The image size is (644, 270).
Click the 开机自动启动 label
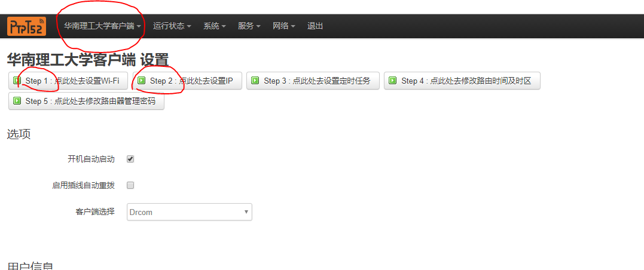click(x=91, y=159)
